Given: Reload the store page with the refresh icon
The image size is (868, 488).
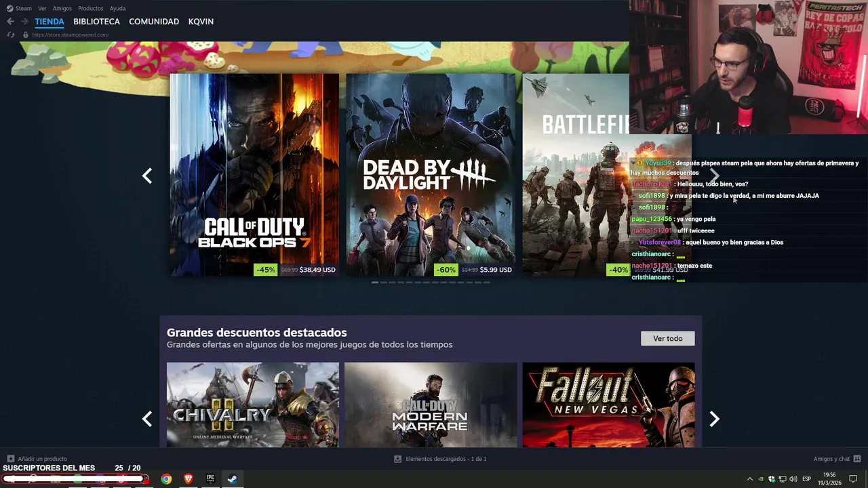Looking at the screenshot, I should tap(10, 35).
